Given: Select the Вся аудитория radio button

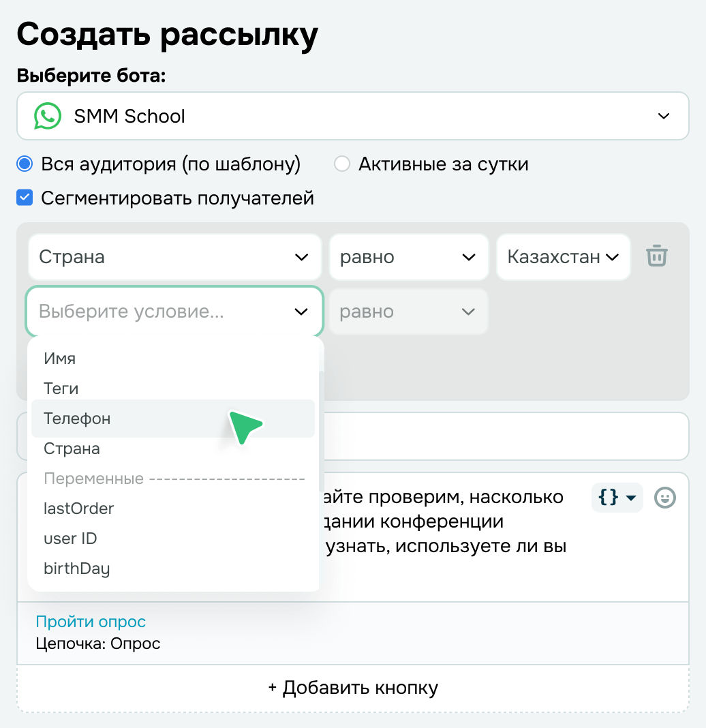Looking at the screenshot, I should coord(25,164).
